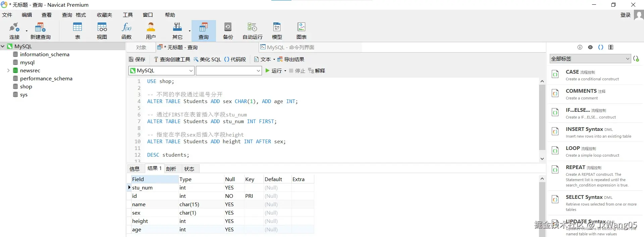
Task: Open the Text dropdown arrow
Action: click(x=274, y=60)
